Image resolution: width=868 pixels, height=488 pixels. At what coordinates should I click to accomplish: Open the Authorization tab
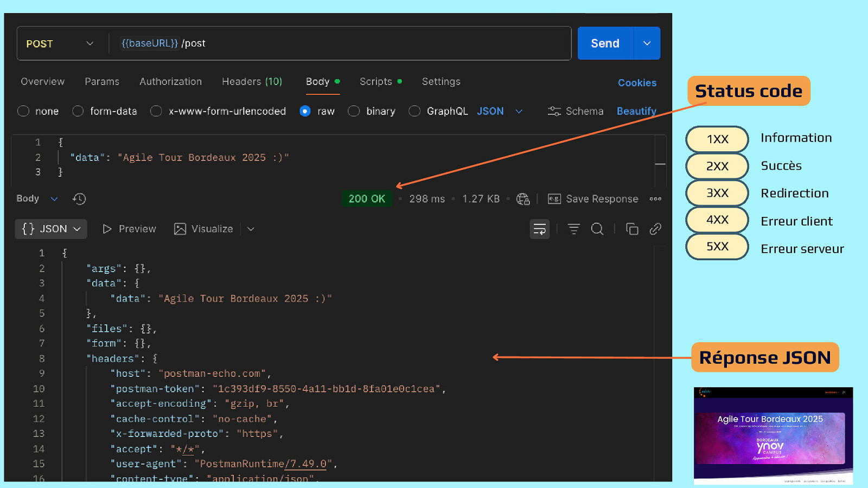(x=170, y=81)
